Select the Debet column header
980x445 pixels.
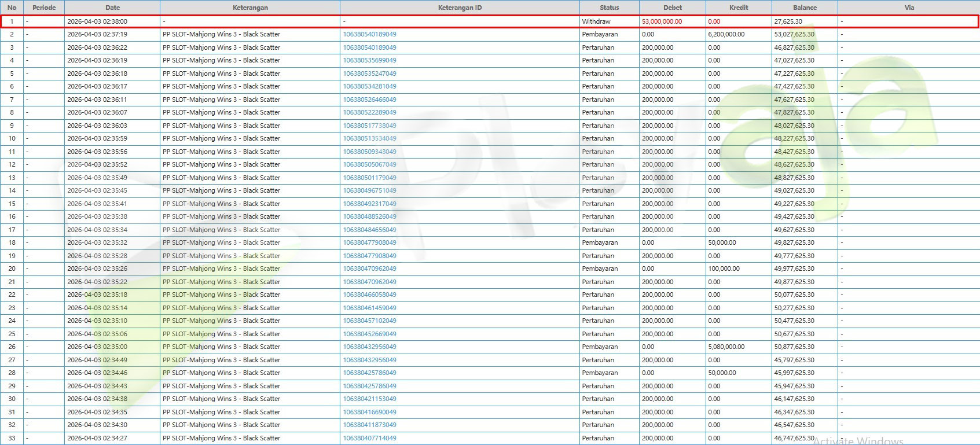[x=672, y=8]
